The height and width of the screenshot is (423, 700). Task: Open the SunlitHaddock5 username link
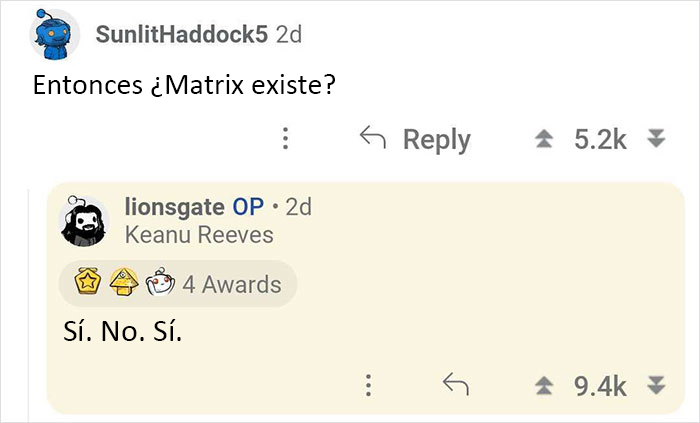click(181, 34)
